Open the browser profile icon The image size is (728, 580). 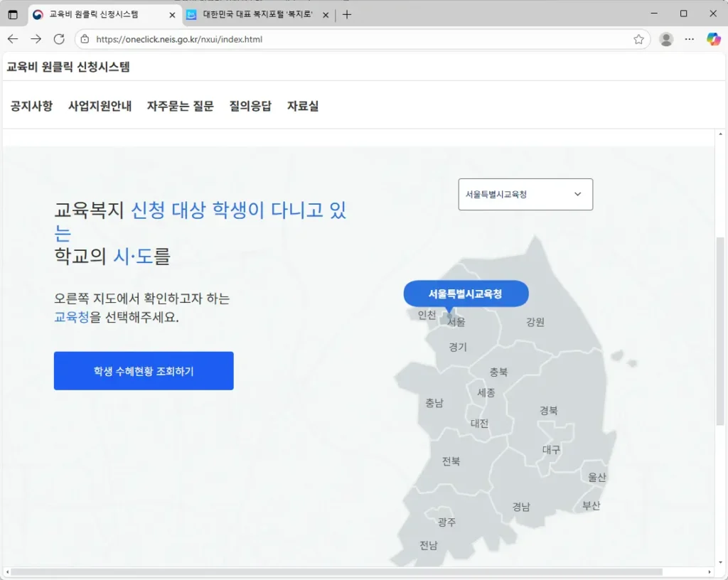tap(666, 39)
